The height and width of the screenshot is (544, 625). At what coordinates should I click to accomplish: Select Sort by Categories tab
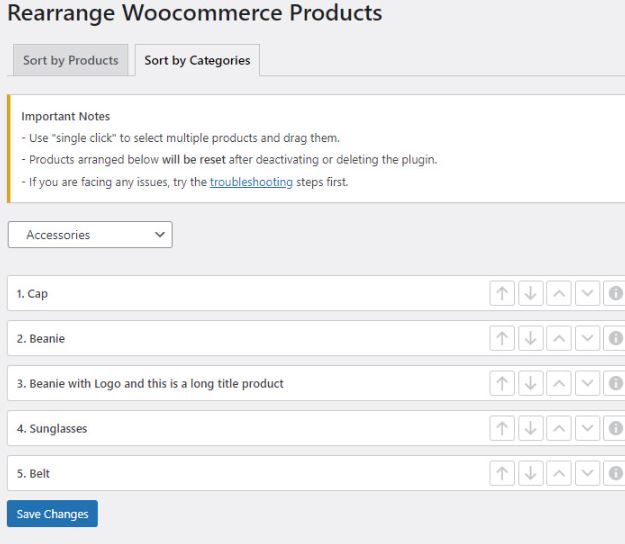197,60
